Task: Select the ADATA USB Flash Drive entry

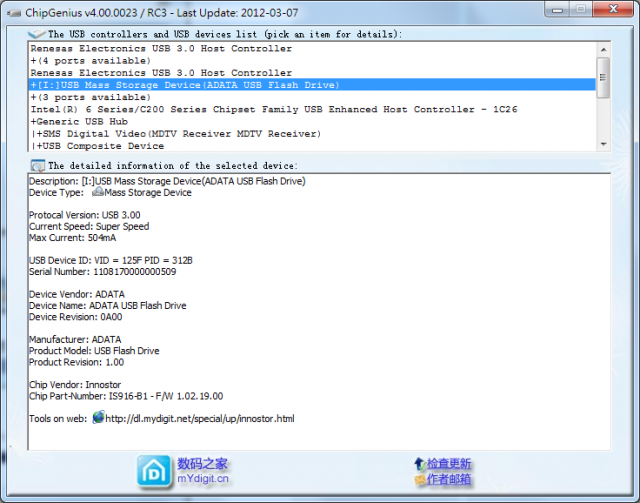Action: tap(312, 85)
